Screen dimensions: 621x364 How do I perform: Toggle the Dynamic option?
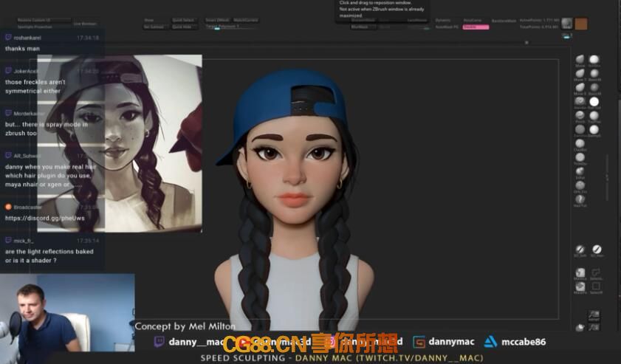(443, 20)
